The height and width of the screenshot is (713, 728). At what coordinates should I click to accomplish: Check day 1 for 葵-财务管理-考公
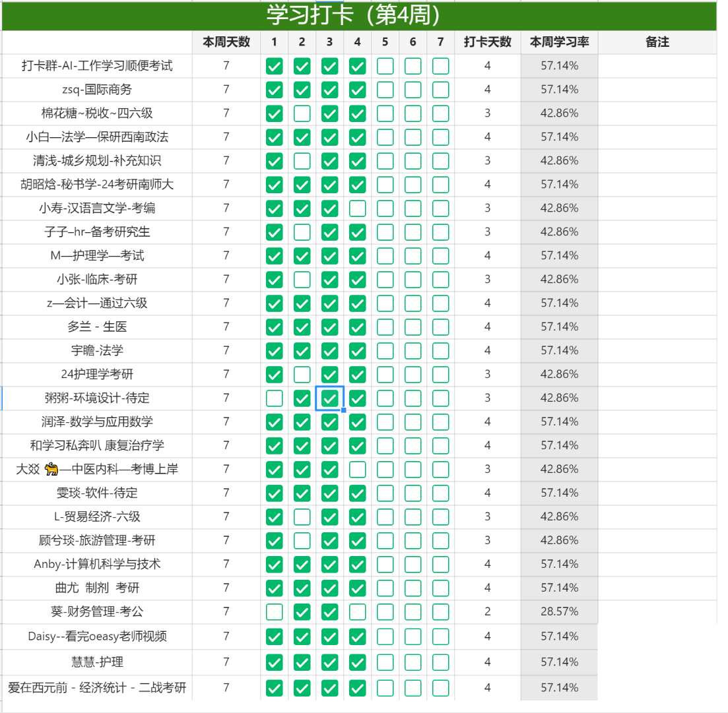273,611
